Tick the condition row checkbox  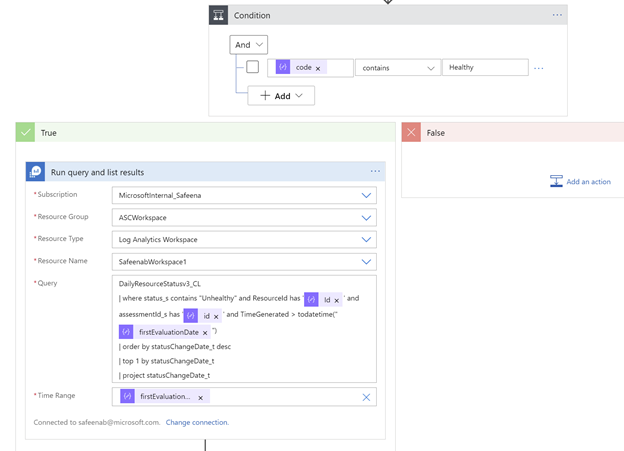click(x=253, y=67)
